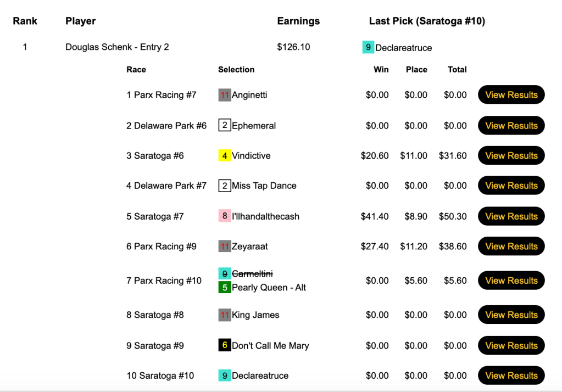
Task: Click the Rank column header
Action: pyautogui.click(x=25, y=21)
